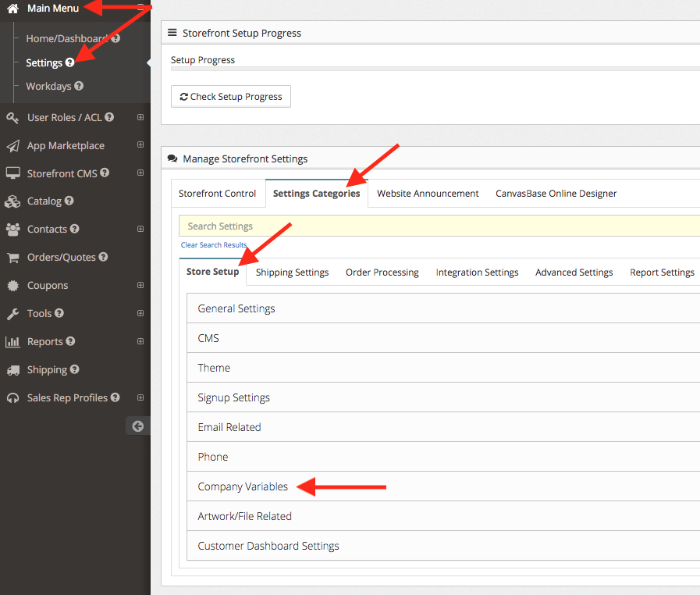Expand the Contacts submenu

click(x=140, y=230)
